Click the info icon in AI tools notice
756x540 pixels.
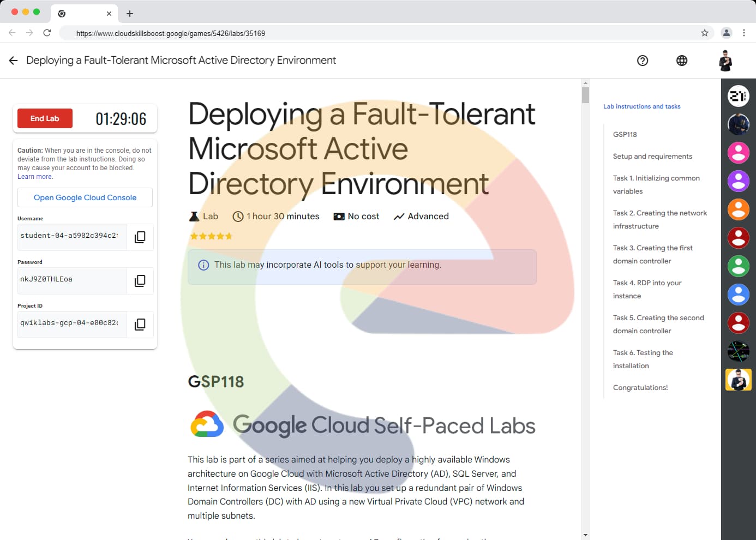[203, 265]
